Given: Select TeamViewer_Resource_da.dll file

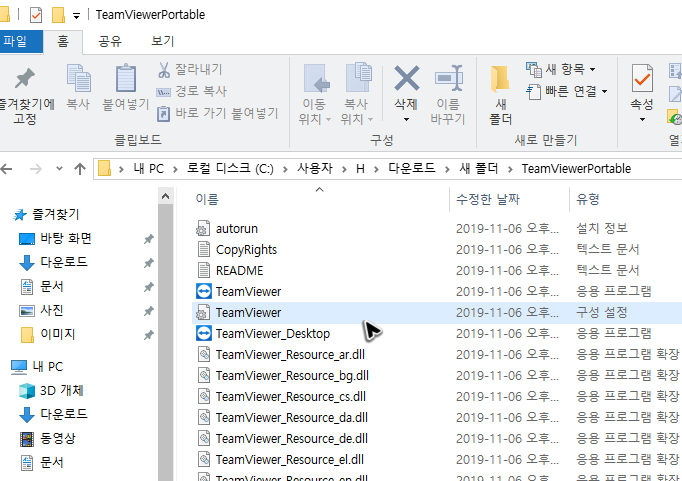Looking at the screenshot, I should point(292,418).
